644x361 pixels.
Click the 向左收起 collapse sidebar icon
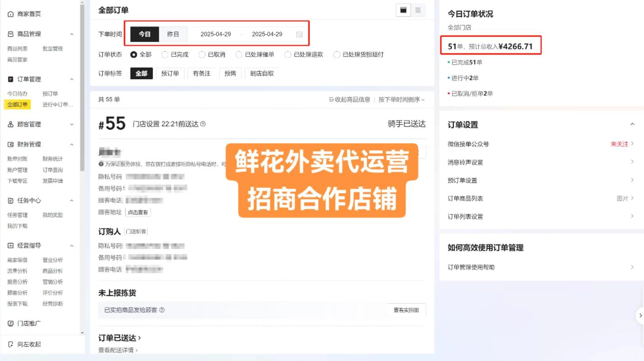click(x=10, y=344)
